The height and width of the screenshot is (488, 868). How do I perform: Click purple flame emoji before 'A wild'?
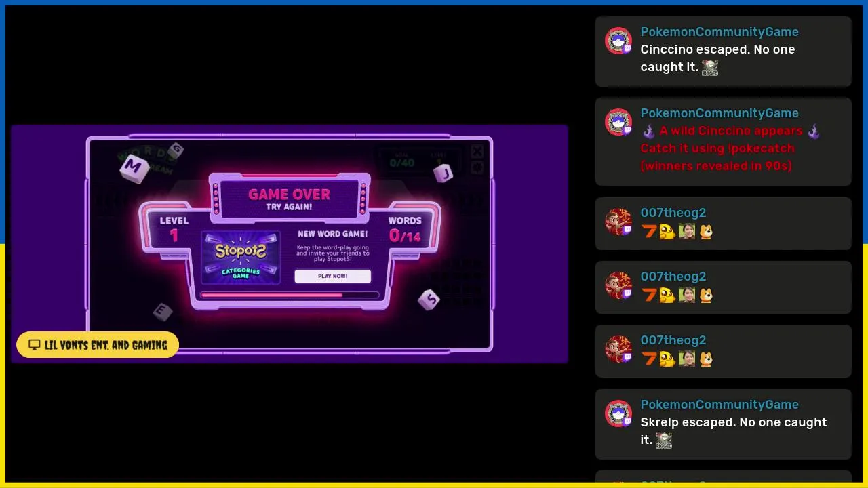pyautogui.click(x=648, y=131)
